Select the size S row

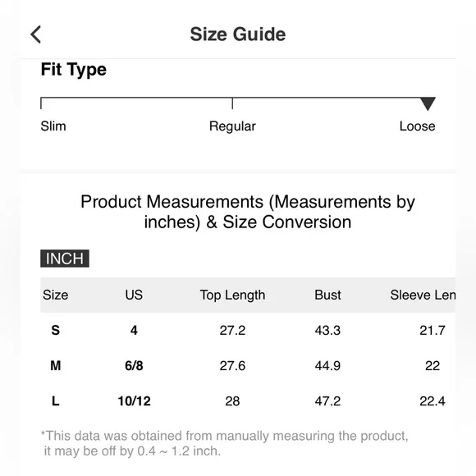click(248, 330)
